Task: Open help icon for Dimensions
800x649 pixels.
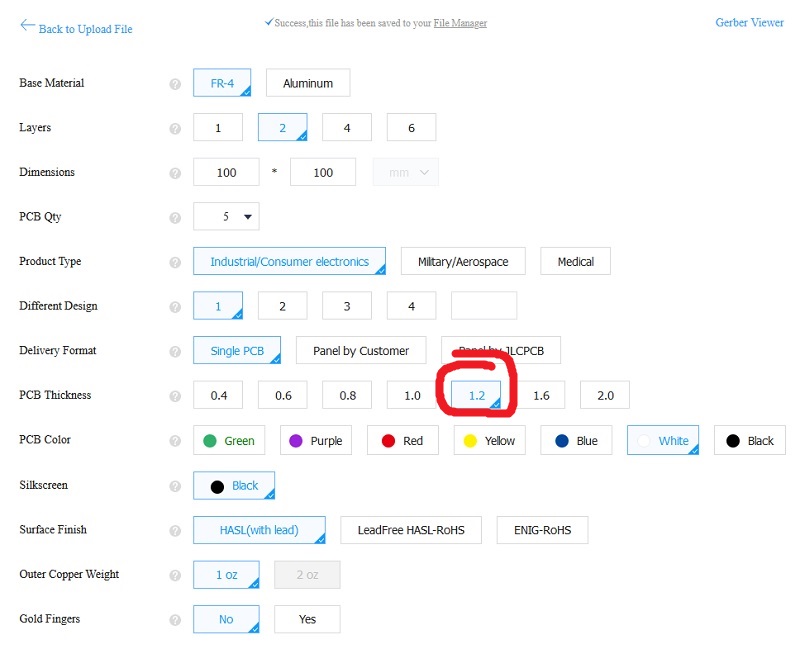Action: pyautogui.click(x=175, y=173)
